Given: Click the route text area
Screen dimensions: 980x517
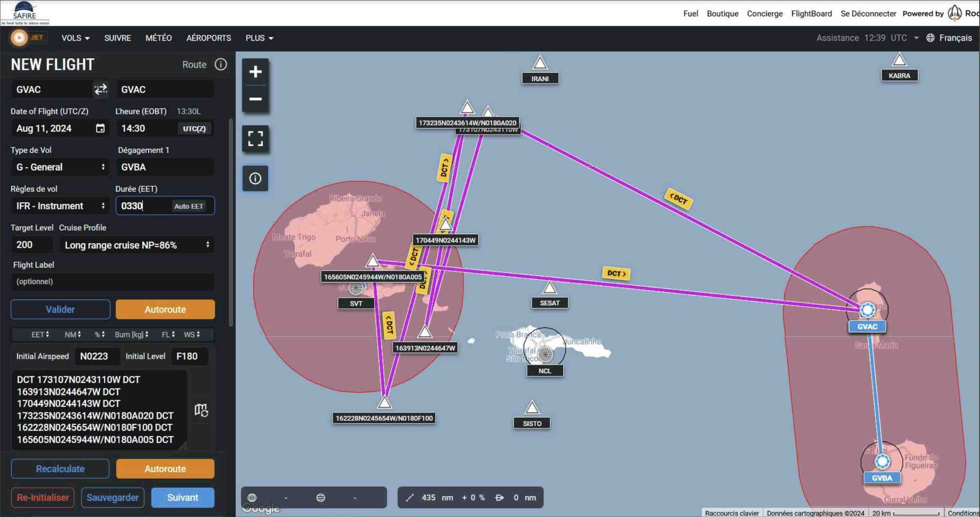Looking at the screenshot, I should coord(99,410).
